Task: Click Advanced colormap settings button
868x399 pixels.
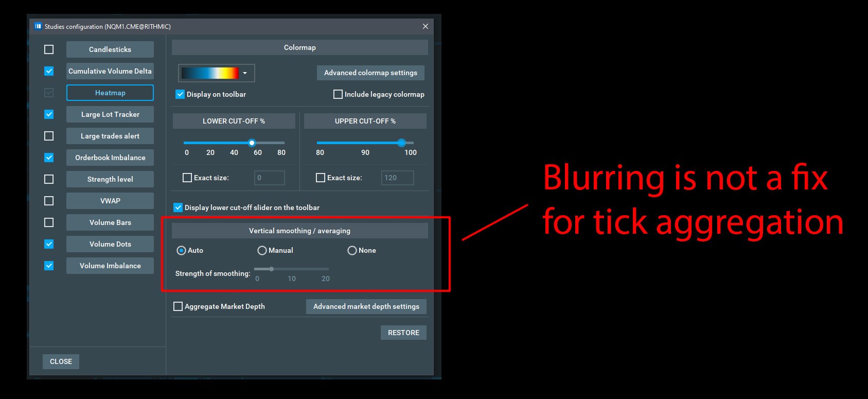Action: point(370,73)
